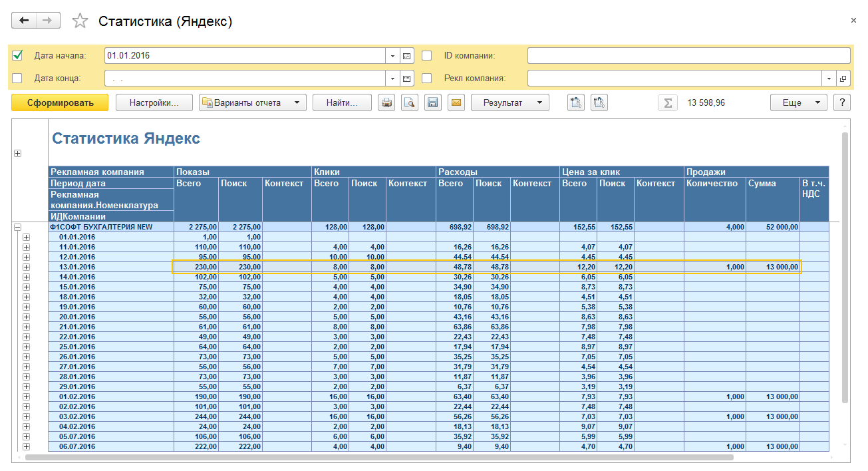Expand the 13.01.2016 row
868x471 pixels.
tap(27, 267)
